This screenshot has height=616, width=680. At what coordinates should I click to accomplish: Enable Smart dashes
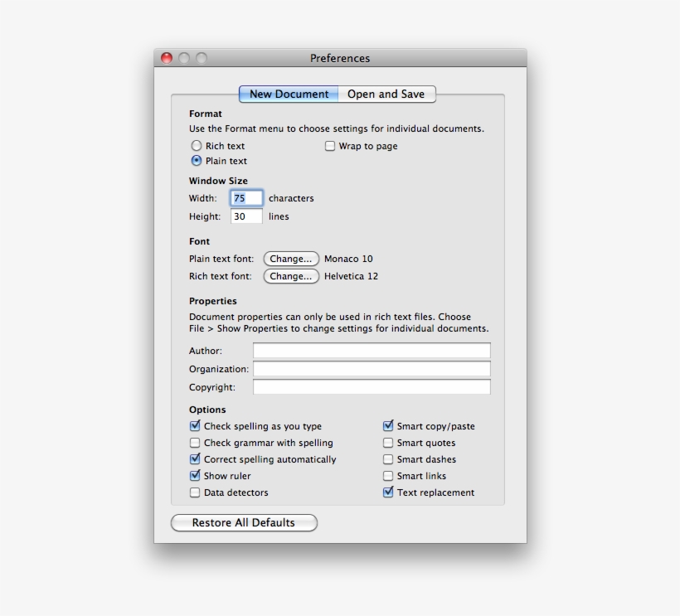tap(387, 458)
